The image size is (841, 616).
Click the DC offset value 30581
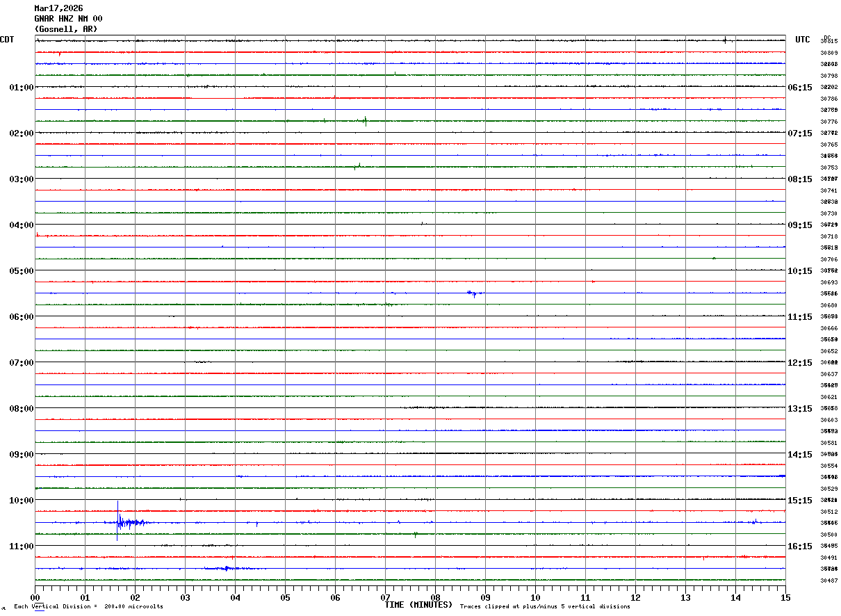pyautogui.click(x=828, y=443)
